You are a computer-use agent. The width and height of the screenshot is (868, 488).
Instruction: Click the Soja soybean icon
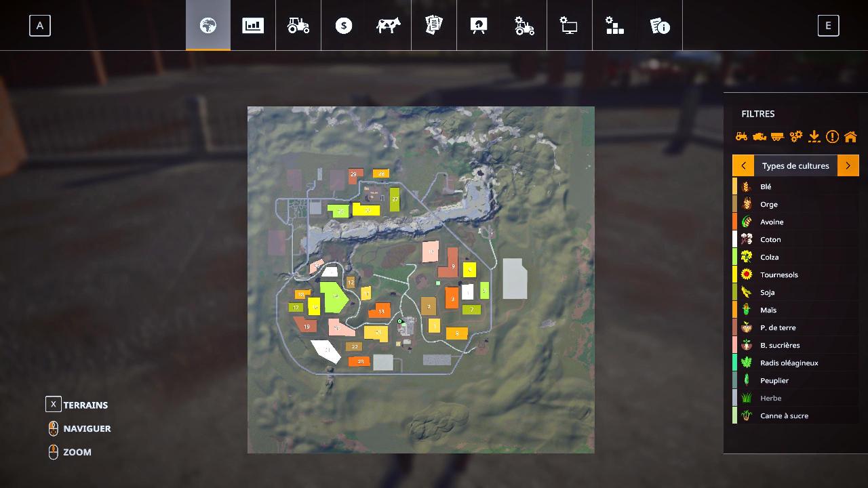tap(747, 292)
